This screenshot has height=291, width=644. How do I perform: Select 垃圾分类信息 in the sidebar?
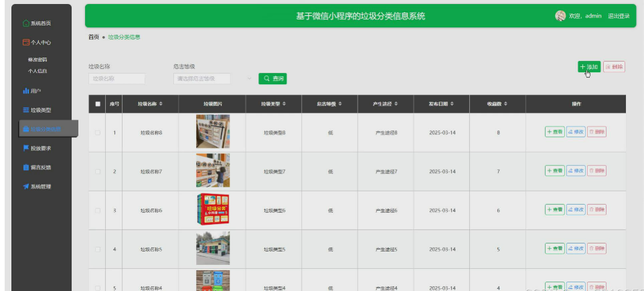pyautogui.click(x=48, y=129)
